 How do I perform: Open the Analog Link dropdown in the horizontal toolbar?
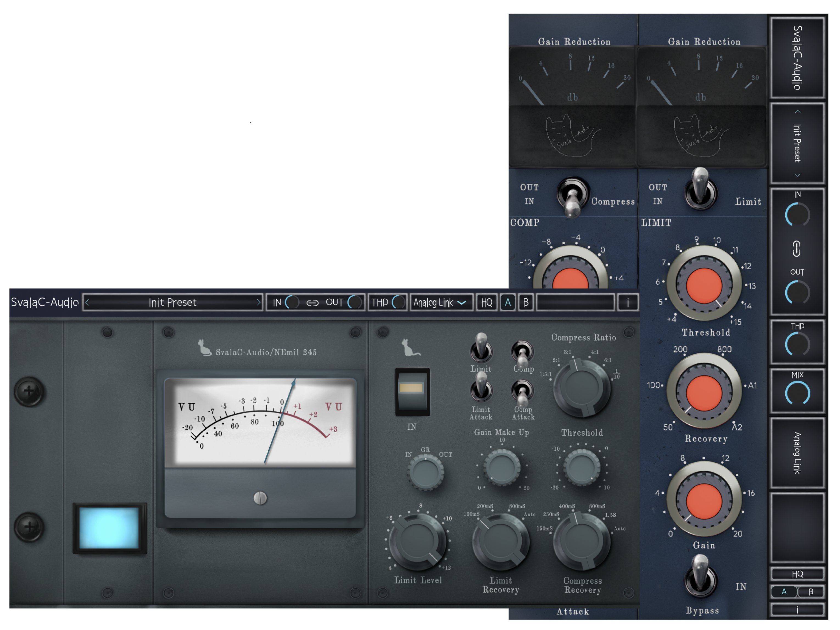pos(441,303)
